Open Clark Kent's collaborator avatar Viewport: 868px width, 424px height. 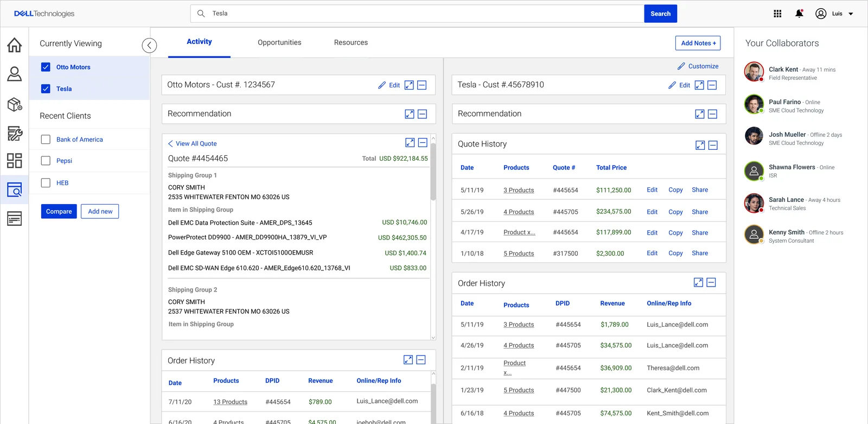[x=754, y=72]
